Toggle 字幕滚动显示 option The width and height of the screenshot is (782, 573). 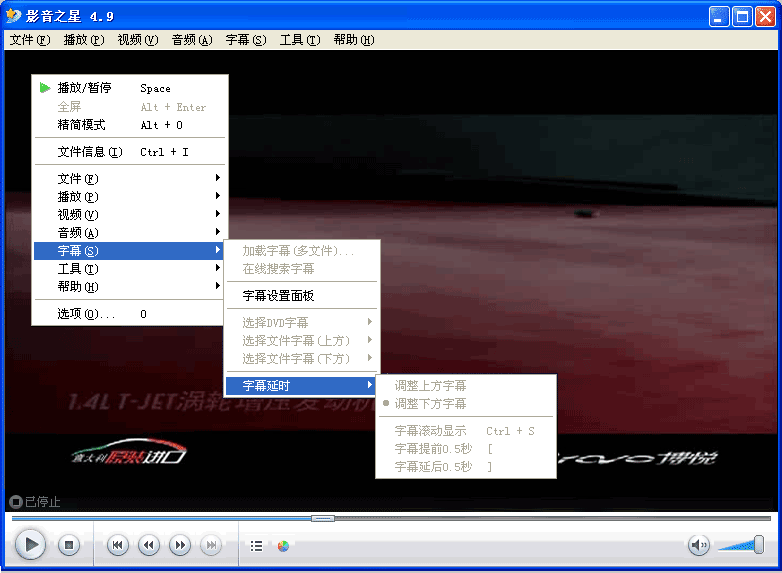coord(466,430)
